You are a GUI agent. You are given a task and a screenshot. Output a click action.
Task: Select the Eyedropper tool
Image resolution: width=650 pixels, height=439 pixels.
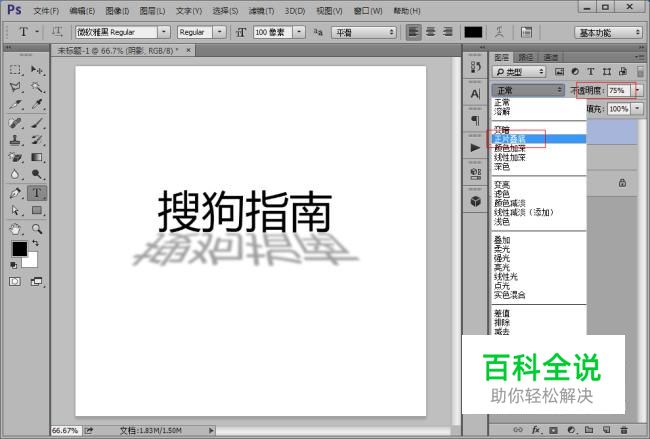[x=37, y=104]
